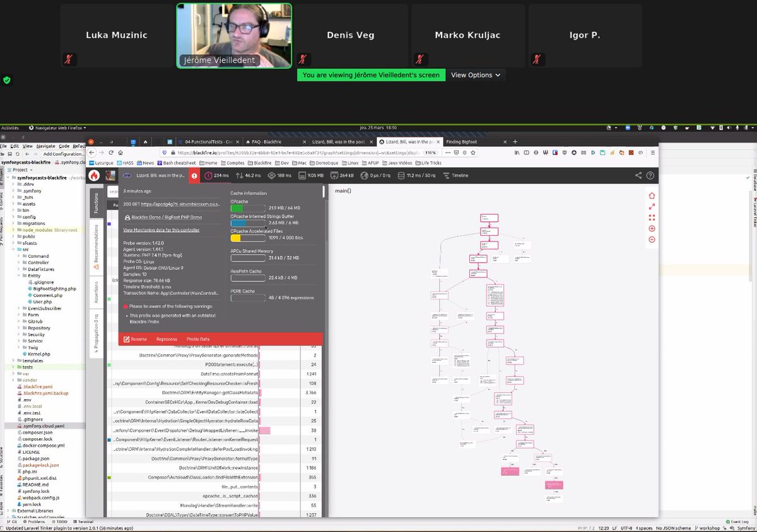
Task: Open the Timeline view
Action: click(x=456, y=176)
